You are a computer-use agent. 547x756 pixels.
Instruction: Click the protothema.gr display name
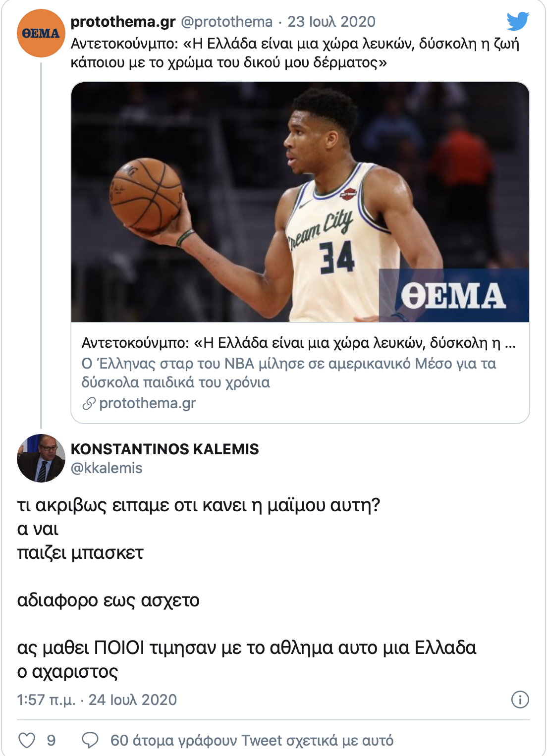pyautogui.click(x=123, y=22)
